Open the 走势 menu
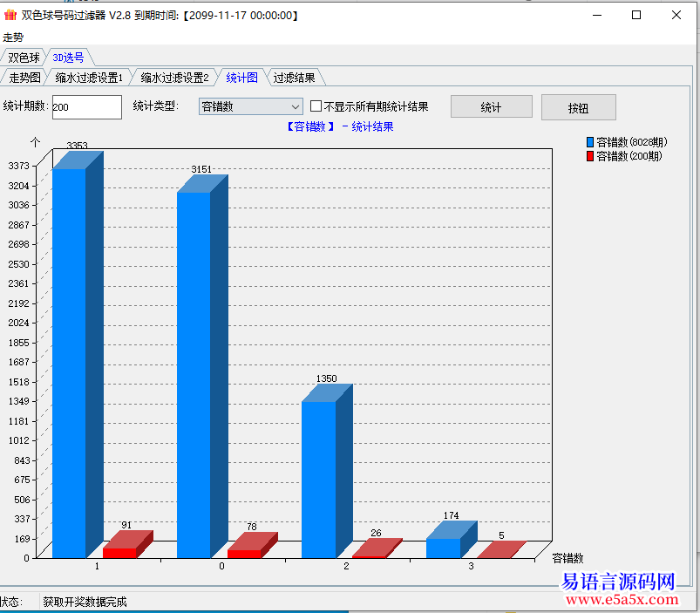Viewport: 700px width, 613px height. 13,37
